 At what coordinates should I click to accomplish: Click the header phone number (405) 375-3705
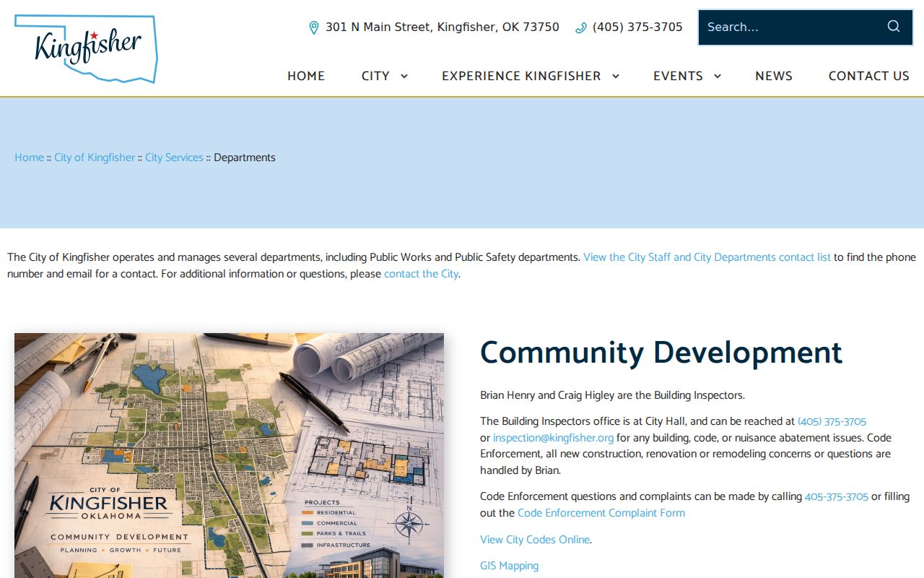(x=637, y=27)
